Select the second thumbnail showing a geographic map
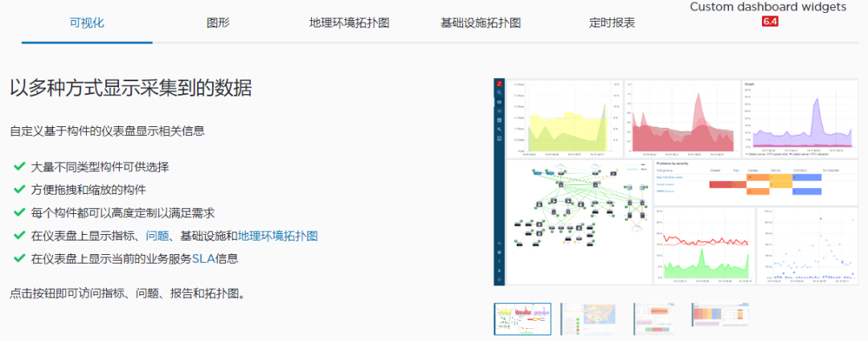The image size is (868, 341). [588, 319]
